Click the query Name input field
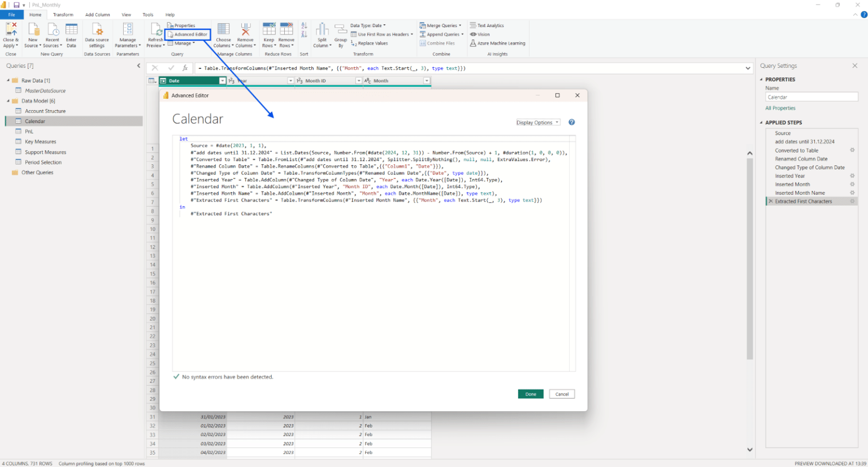The image size is (868, 467). tap(811, 97)
